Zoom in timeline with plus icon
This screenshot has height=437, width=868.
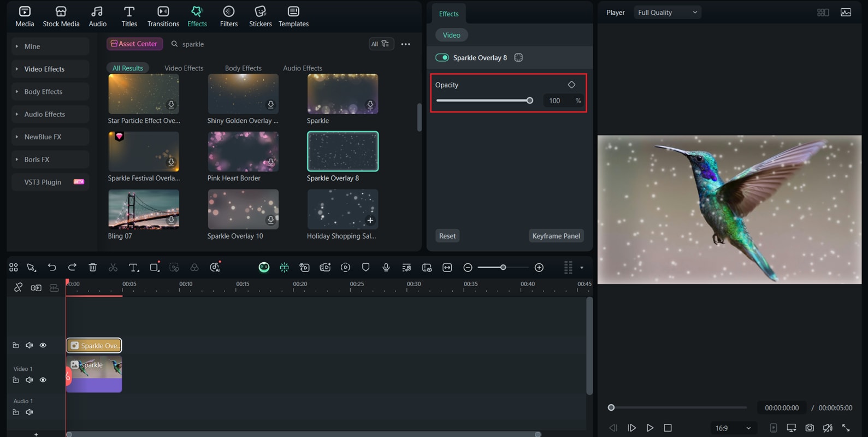coord(539,267)
